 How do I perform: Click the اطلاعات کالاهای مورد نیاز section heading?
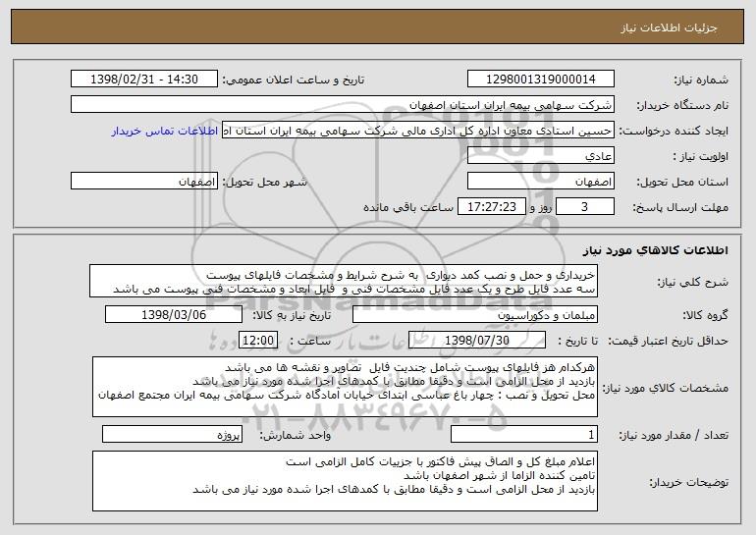(655, 250)
